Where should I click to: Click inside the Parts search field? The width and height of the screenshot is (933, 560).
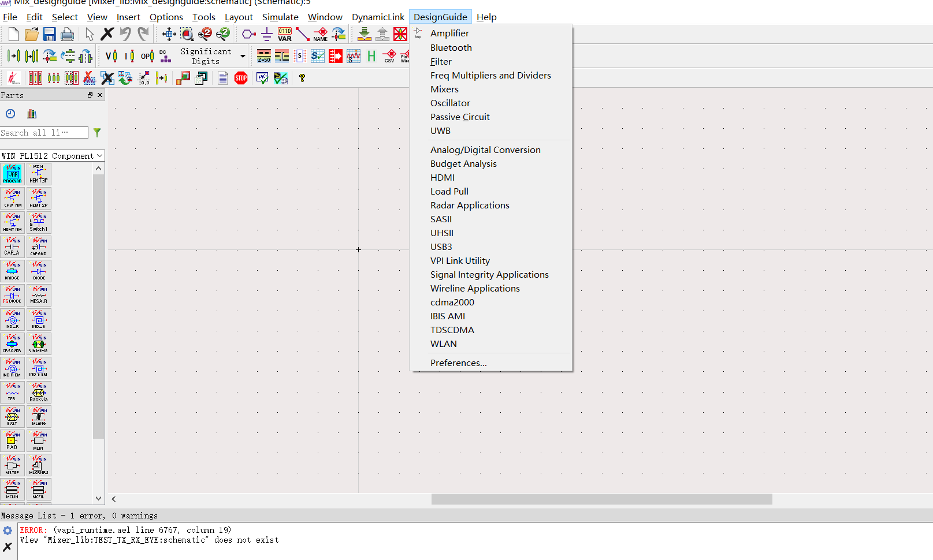44,132
